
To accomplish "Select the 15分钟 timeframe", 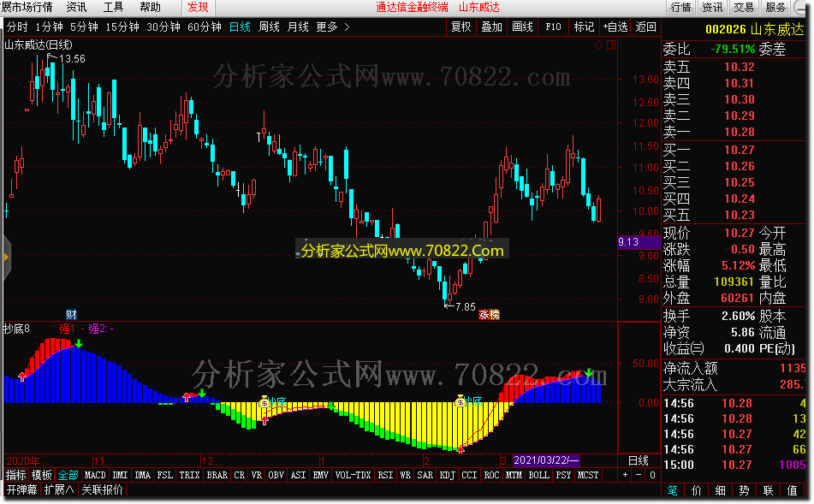I will [122, 27].
